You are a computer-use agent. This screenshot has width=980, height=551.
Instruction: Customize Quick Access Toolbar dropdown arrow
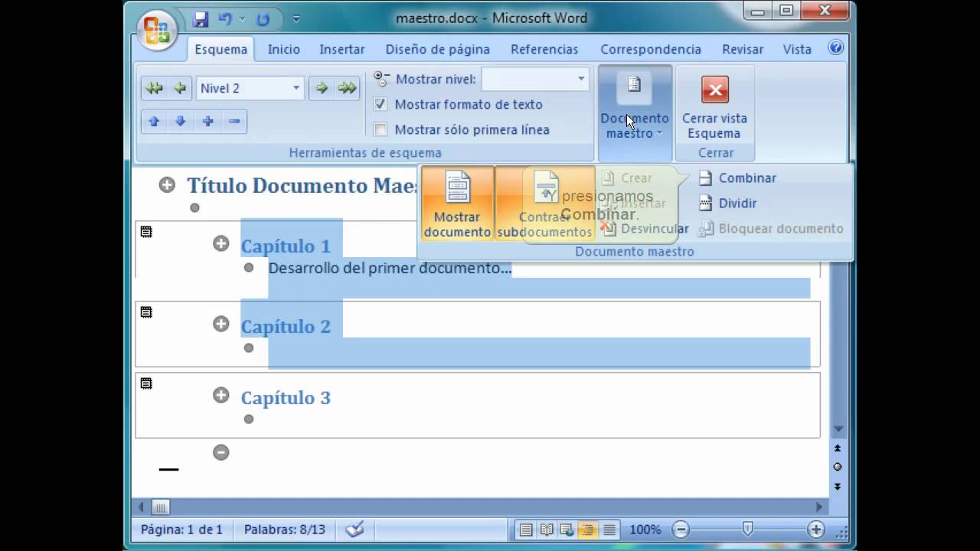pyautogui.click(x=296, y=19)
